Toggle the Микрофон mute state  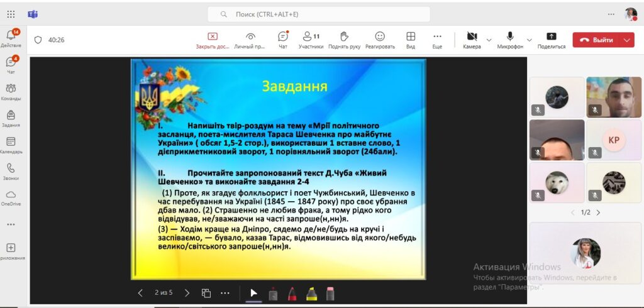coord(510,39)
